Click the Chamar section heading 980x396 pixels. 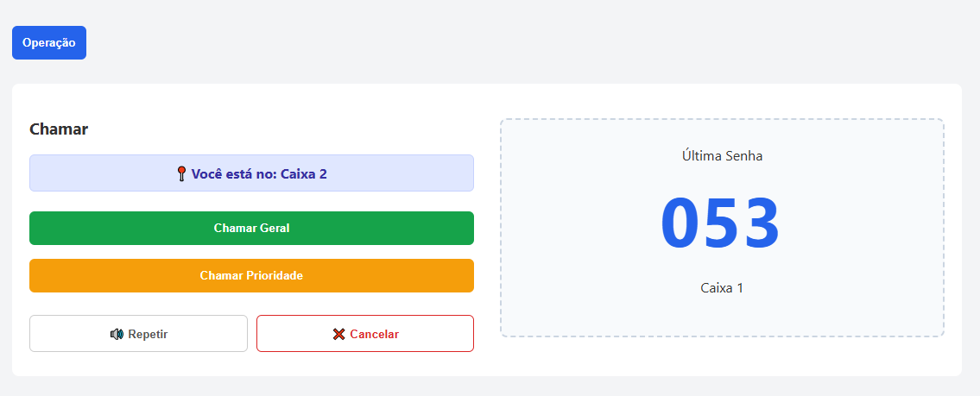click(x=59, y=129)
